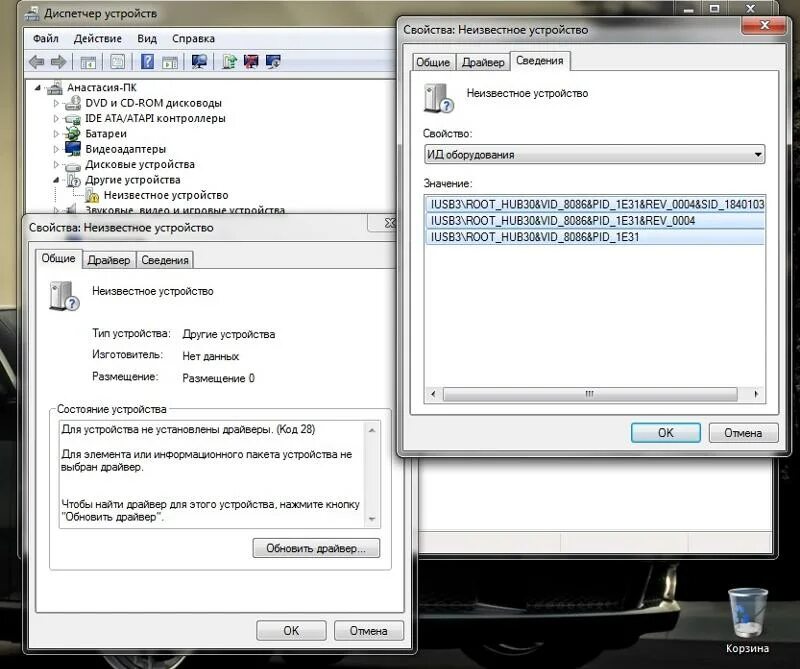
Task: Toggle the console tree pane toolbar icon
Action: coord(88,62)
